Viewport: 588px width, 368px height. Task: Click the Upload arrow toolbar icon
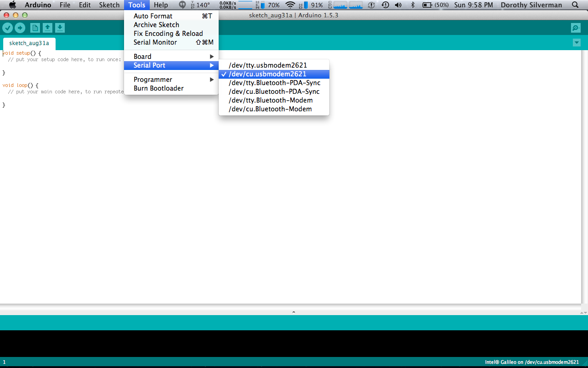coord(20,28)
